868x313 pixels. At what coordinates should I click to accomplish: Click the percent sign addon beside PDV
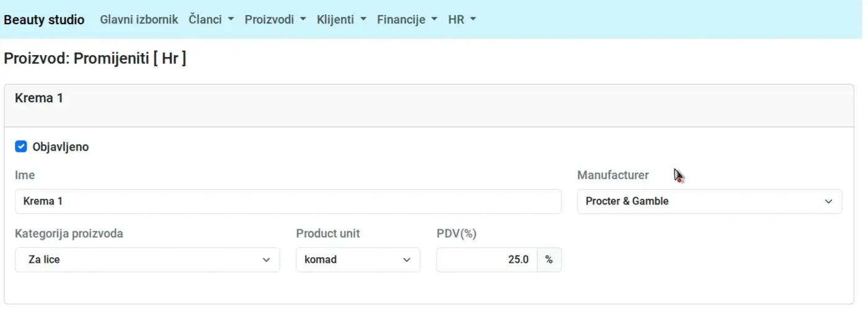[x=549, y=260]
